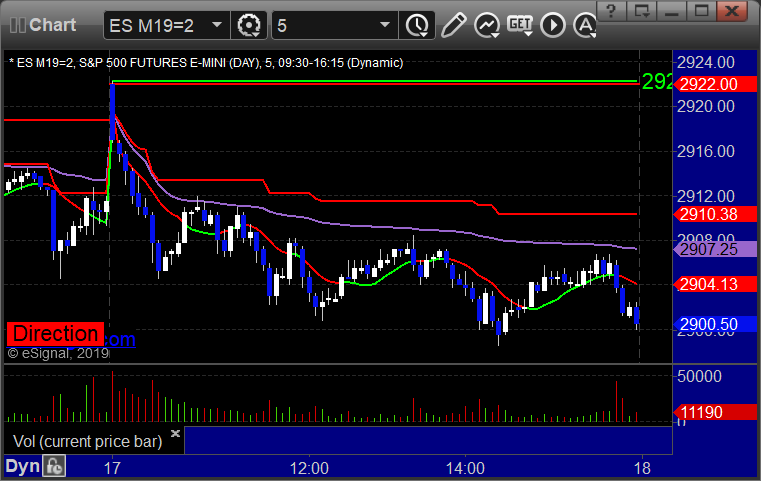Image resolution: width=761 pixels, height=481 pixels.
Task: Click the Chart title grip handle
Action: click(17, 25)
